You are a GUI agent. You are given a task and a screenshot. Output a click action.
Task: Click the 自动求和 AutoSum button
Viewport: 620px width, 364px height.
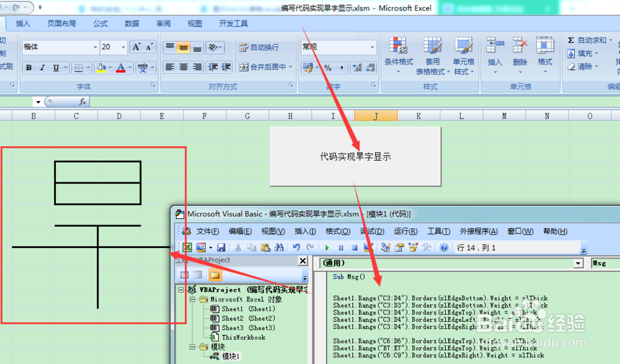point(589,40)
